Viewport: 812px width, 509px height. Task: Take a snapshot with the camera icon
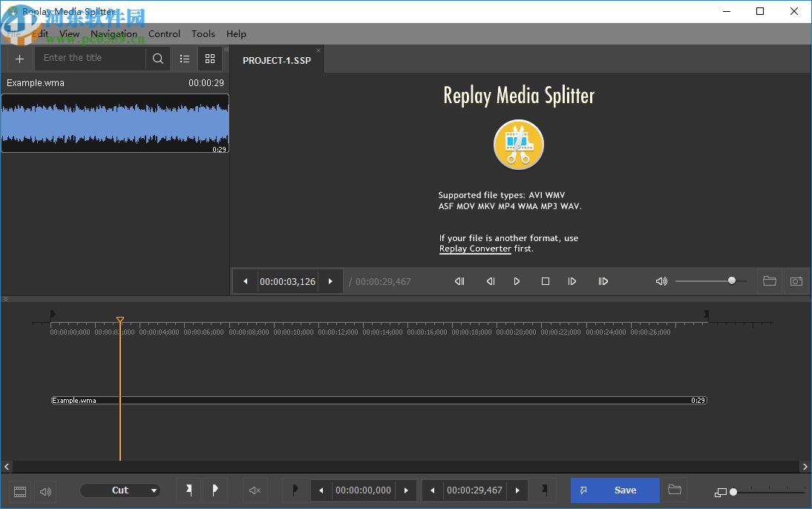click(796, 281)
